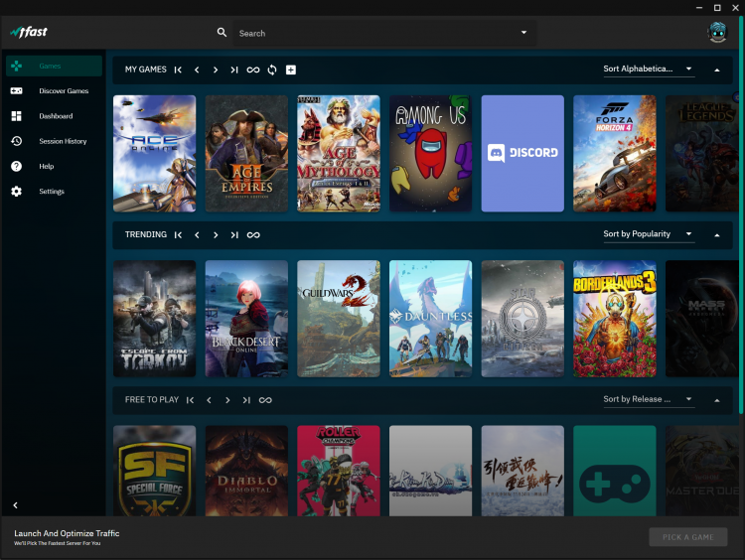Image resolution: width=745 pixels, height=560 pixels.
Task: Go to previous page of Free To Play
Action: coord(209,400)
